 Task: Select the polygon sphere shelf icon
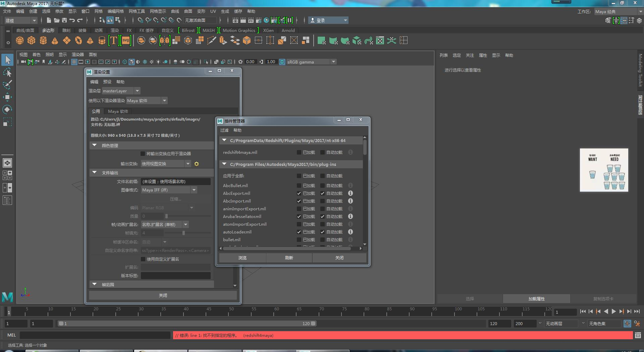pyautogui.click(x=20, y=41)
